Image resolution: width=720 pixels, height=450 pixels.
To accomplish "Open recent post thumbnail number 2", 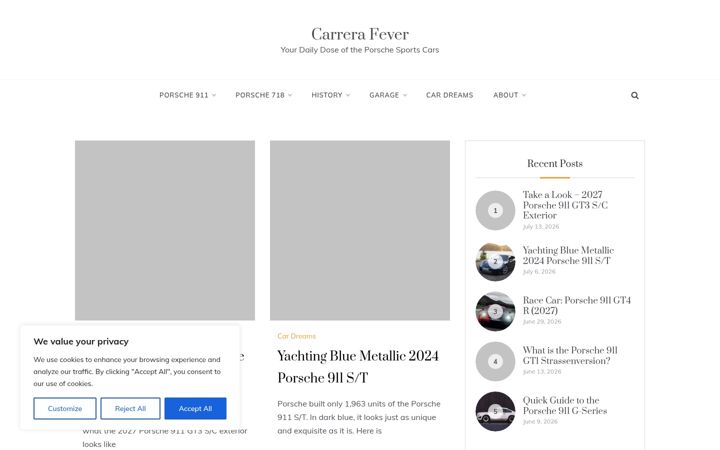I will tap(495, 261).
